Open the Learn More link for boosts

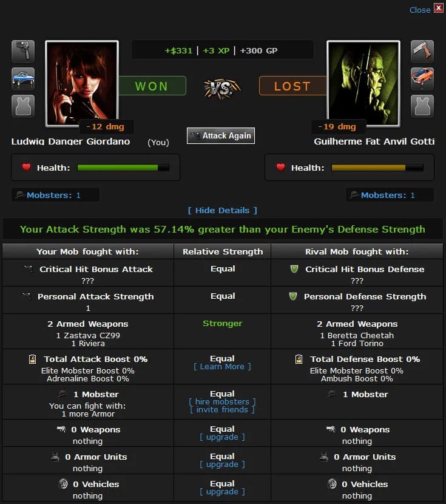pos(222,367)
